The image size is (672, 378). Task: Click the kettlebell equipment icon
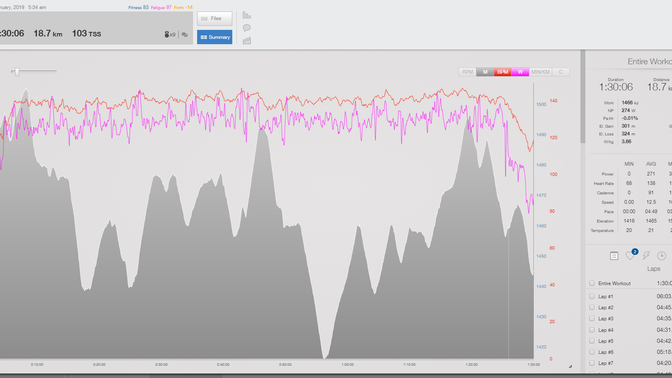[x=167, y=34]
